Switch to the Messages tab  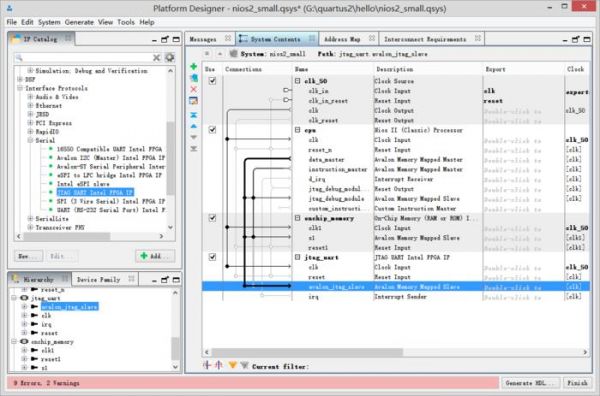coord(203,39)
